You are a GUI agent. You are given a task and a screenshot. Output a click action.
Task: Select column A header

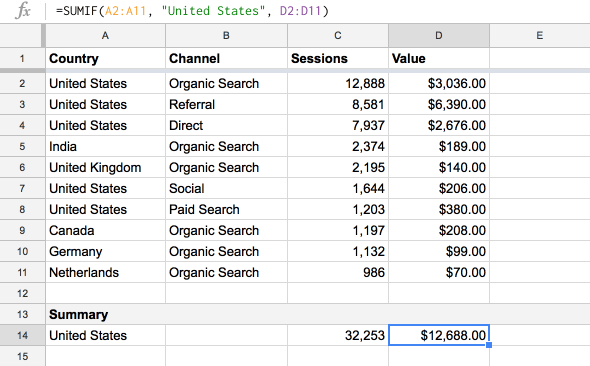tap(105, 36)
